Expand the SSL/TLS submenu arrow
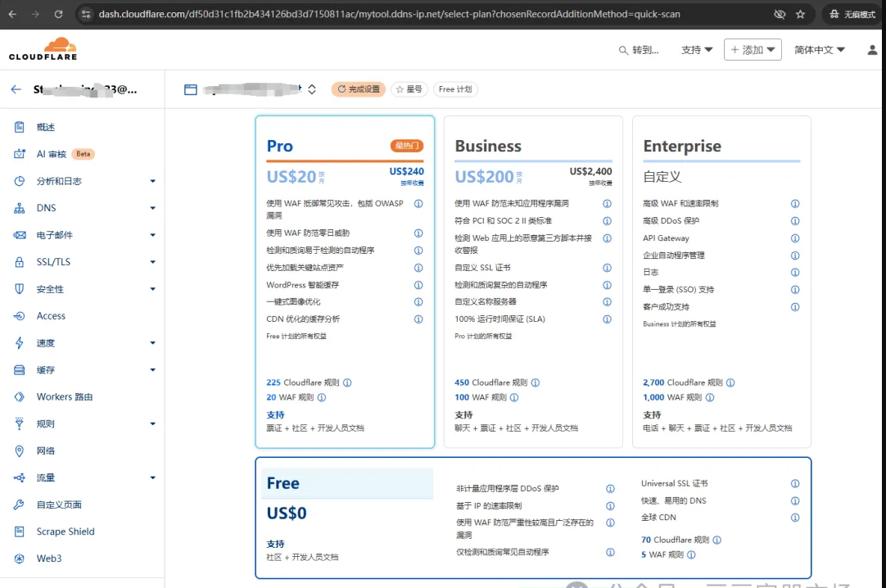This screenshot has width=886, height=588. point(152,262)
